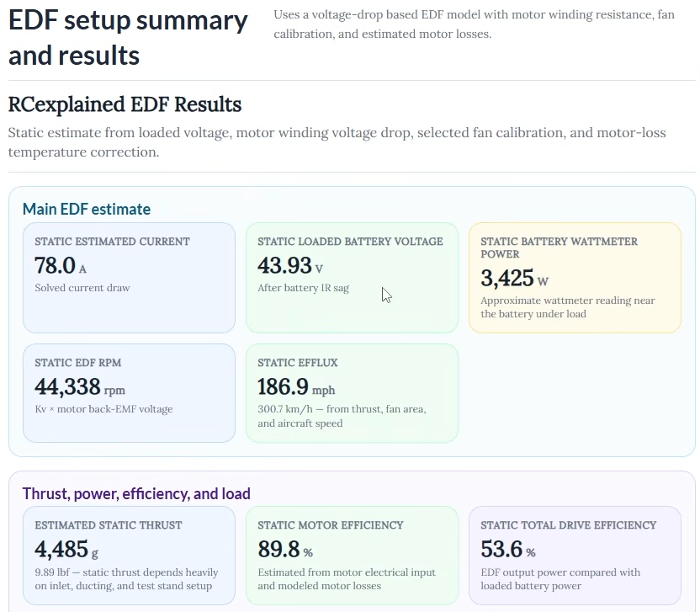
Task: Click the 78.0 A current value
Action: [61, 265]
